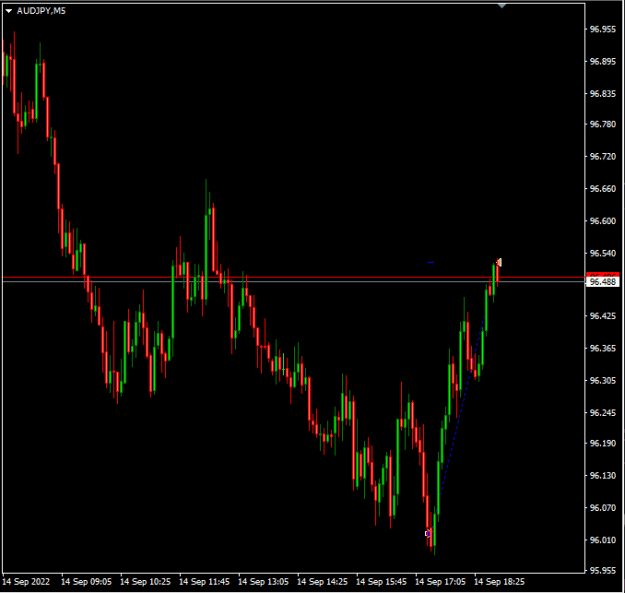Click the 96.305 price scale label
This screenshot has width=625, height=593.
[x=602, y=381]
